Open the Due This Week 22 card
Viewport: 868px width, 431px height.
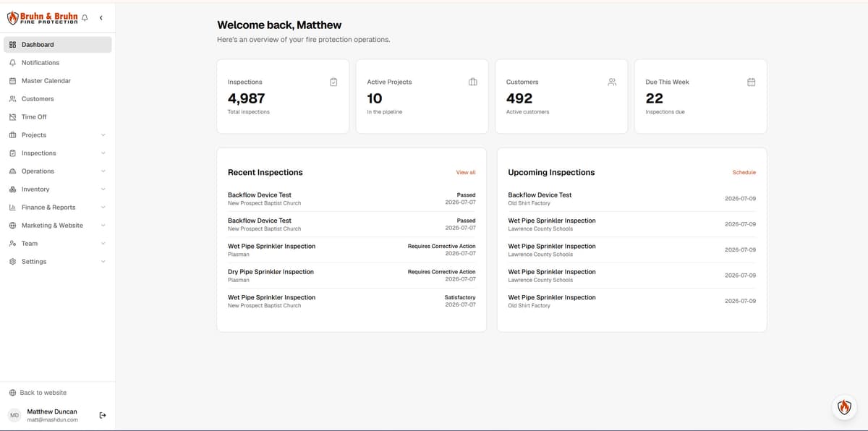(700, 96)
